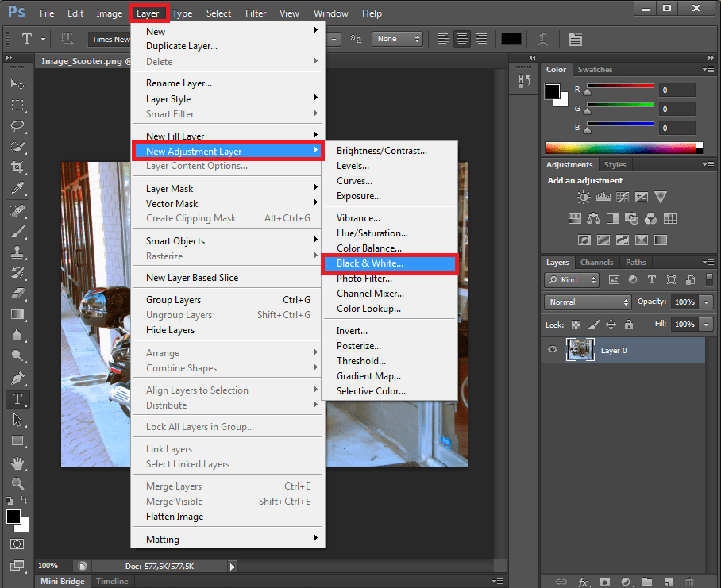721x588 pixels.
Task: Click the status bar arrow button
Action: (232, 567)
